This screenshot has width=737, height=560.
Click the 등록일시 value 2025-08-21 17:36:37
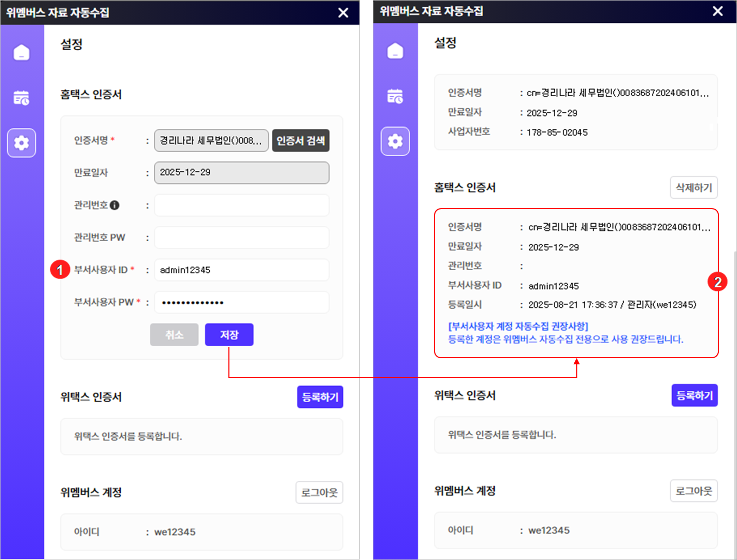point(573,305)
